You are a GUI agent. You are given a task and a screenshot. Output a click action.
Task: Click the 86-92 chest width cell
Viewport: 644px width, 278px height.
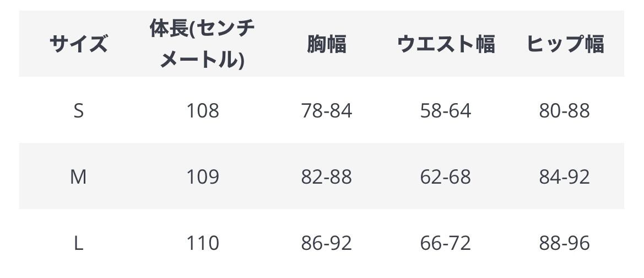(327, 243)
